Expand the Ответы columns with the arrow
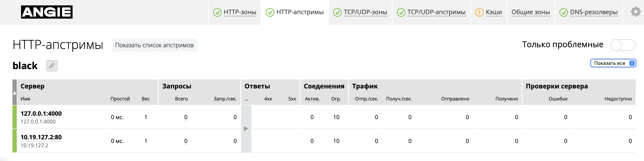Viewport: 644px width, 161px height. click(x=246, y=129)
